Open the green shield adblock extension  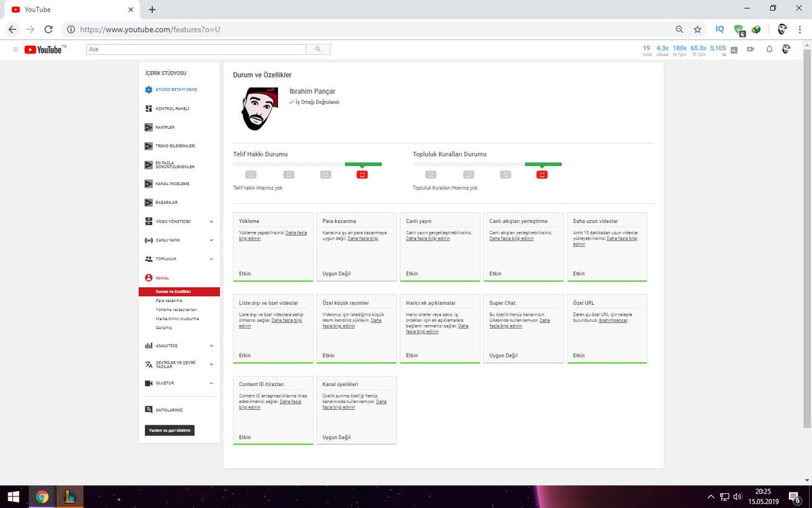739,30
